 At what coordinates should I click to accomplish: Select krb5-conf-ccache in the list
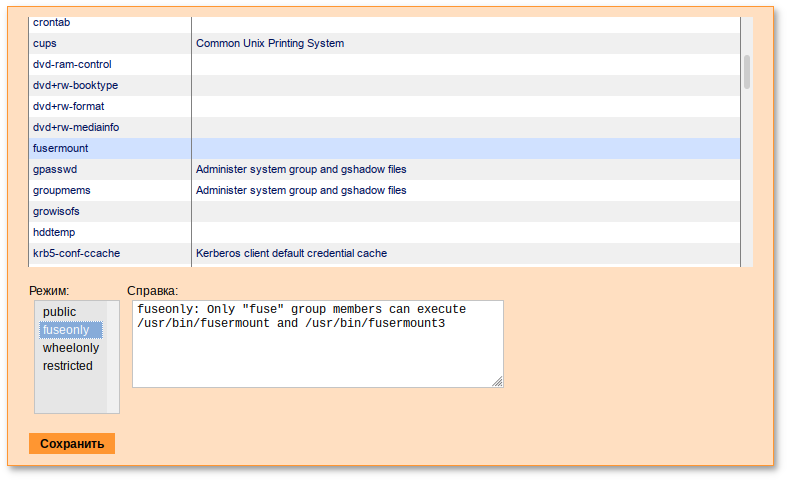click(x=76, y=253)
